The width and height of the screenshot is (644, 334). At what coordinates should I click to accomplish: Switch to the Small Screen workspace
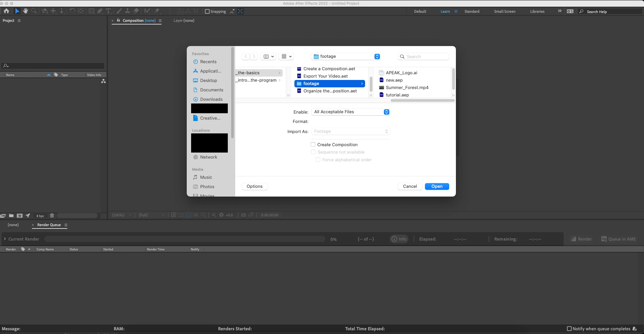coord(504,11)
